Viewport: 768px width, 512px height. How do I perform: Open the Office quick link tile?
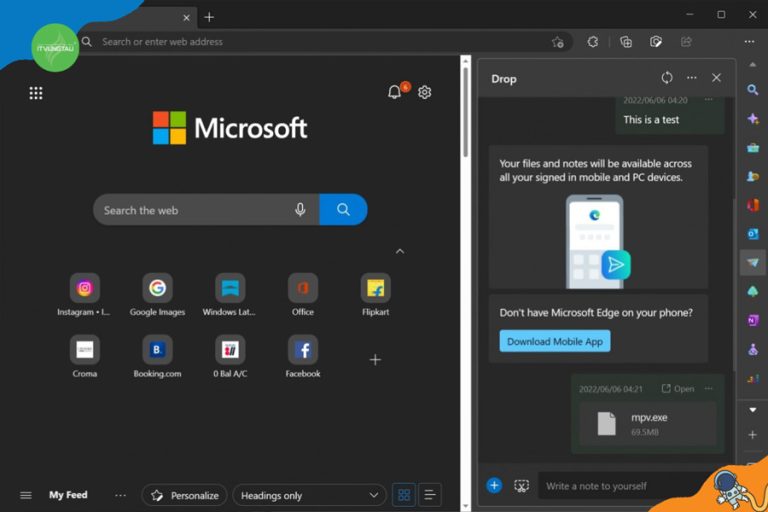303,295
